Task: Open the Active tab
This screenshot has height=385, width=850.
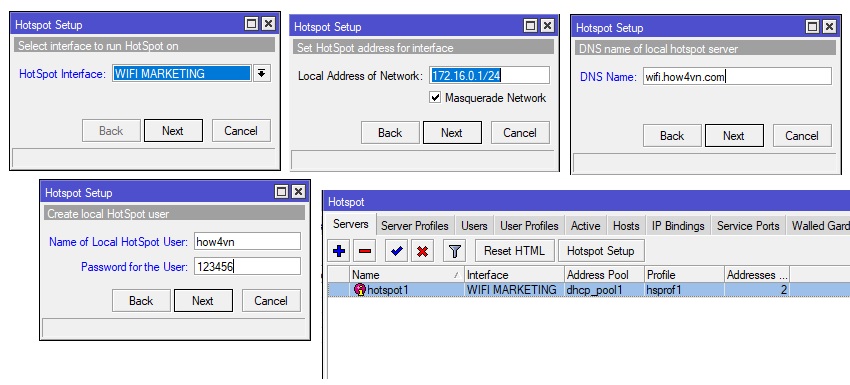Action: click(585, 226)
